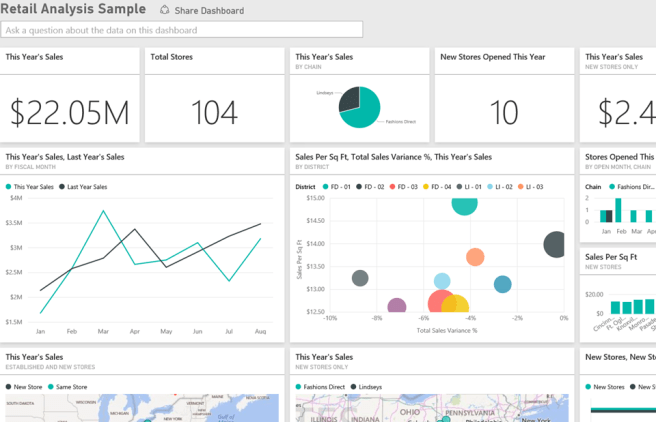Click the Share Dashboard icon
The width and height of the screenshot is (656, 422).
165,10
